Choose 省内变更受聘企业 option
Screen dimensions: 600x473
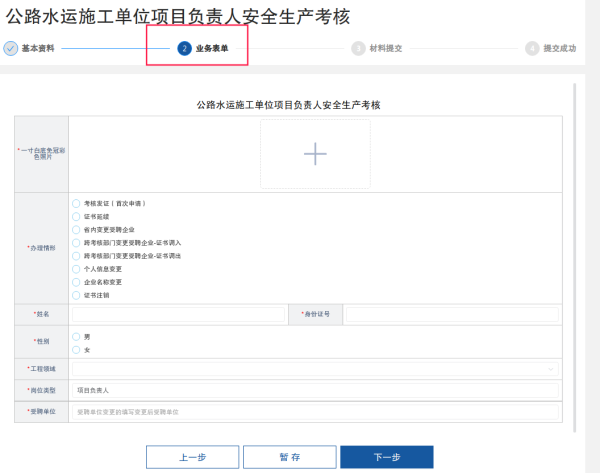pos(76,229)
